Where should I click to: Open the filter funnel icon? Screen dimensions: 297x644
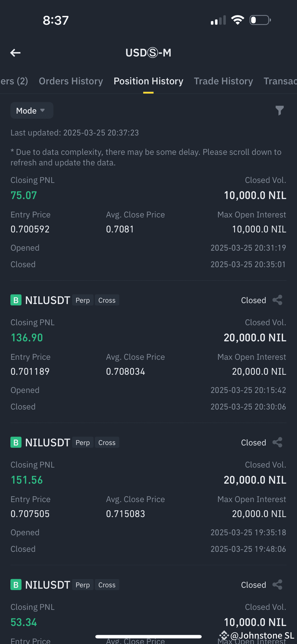pyautogui.click(x=279, y=111)
